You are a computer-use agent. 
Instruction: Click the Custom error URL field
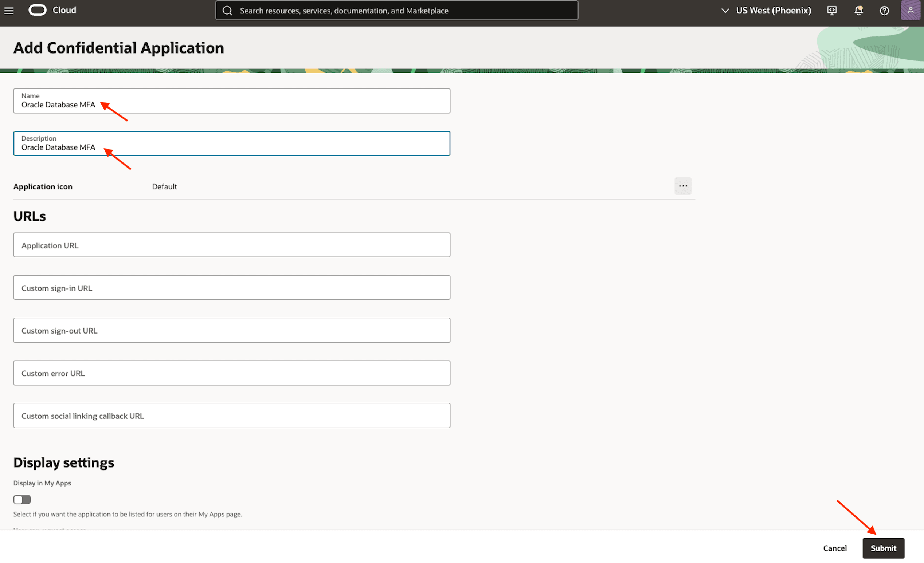pos(231,373)
